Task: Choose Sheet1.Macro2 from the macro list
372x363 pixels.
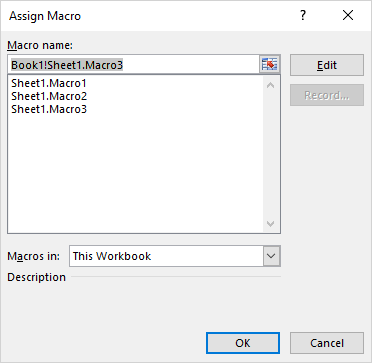Action: pos(49,96)
